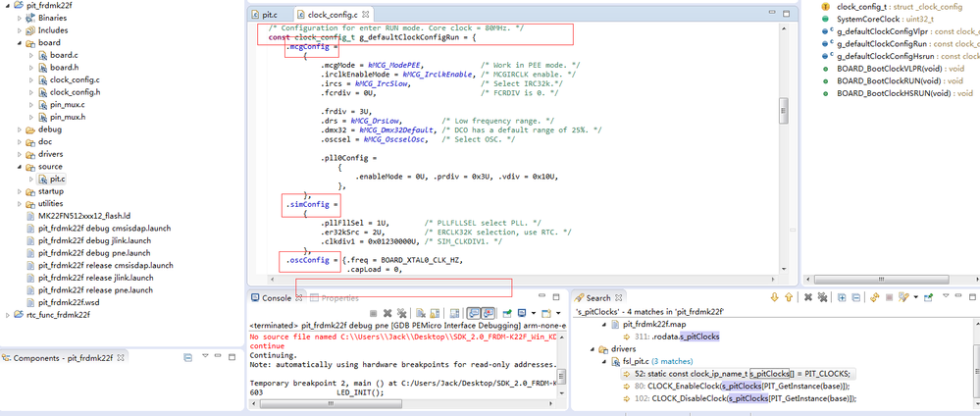The height and width of the screenshot is (416, 980).
Task: Click Display Selected Console icon
Action: tap(522, 313)
